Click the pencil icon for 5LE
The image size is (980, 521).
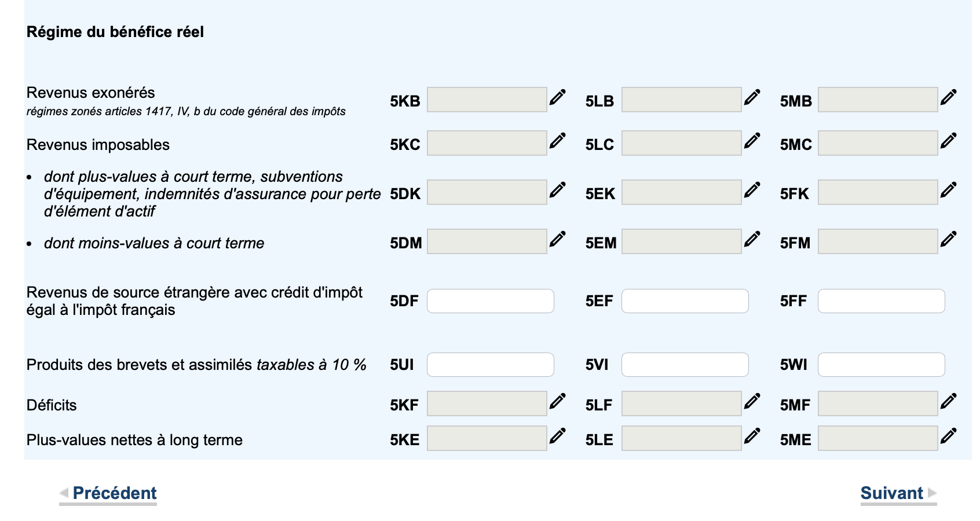click(752, 436)
